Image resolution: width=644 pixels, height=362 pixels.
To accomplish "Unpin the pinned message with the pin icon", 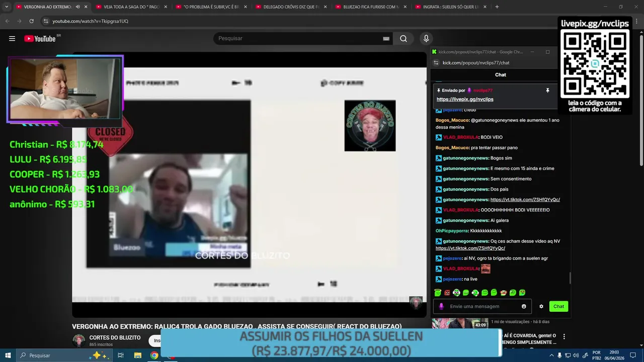I will 547,90.
